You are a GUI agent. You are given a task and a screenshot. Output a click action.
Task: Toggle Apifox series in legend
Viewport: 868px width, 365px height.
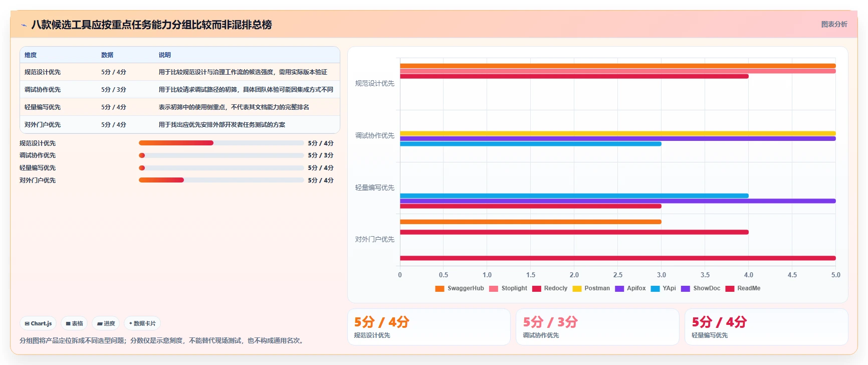pyautogui.click(x=630, y=288)
